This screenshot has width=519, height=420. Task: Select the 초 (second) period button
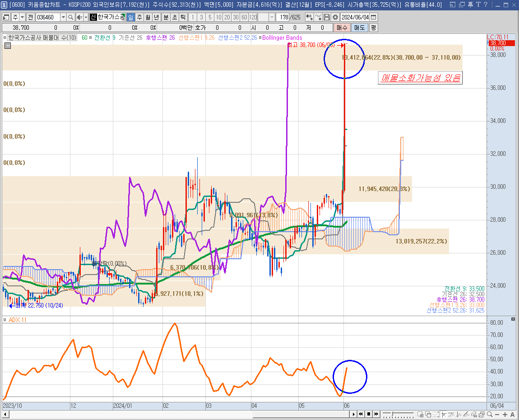pyautogui.click(x=175, y=17)
